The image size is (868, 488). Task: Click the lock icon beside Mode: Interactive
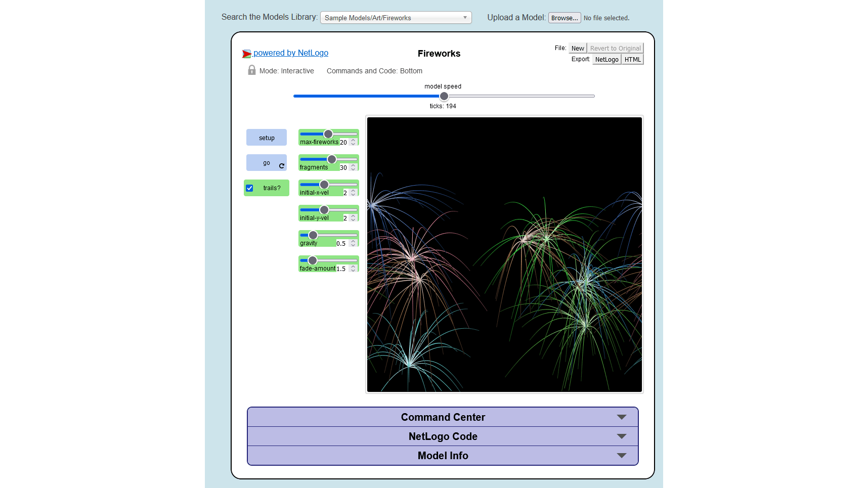coord(251,70)
